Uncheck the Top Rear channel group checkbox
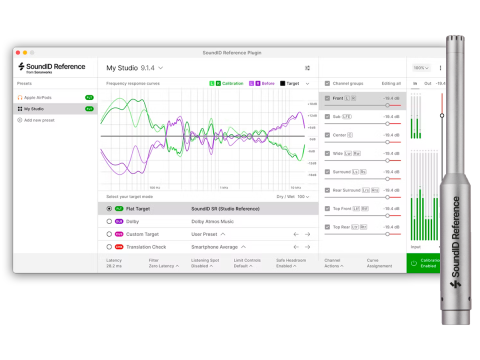The image size is (480, 360). point(327,227)
